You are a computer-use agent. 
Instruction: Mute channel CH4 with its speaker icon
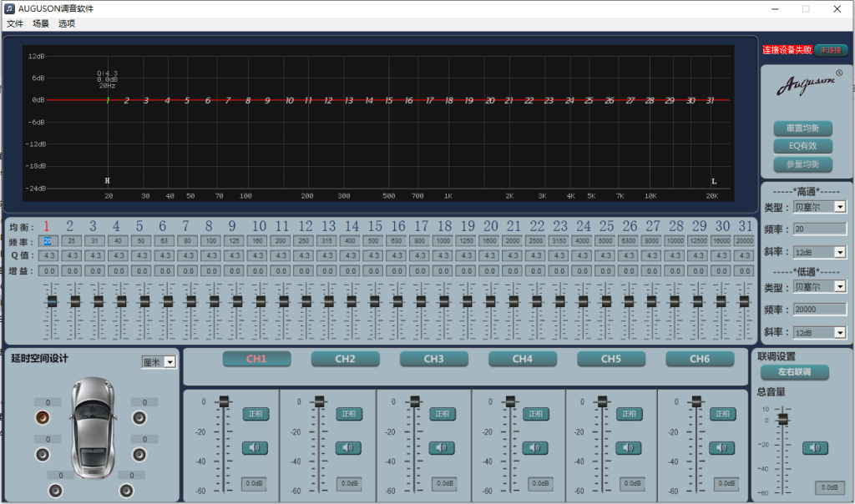tap(535, 448)
